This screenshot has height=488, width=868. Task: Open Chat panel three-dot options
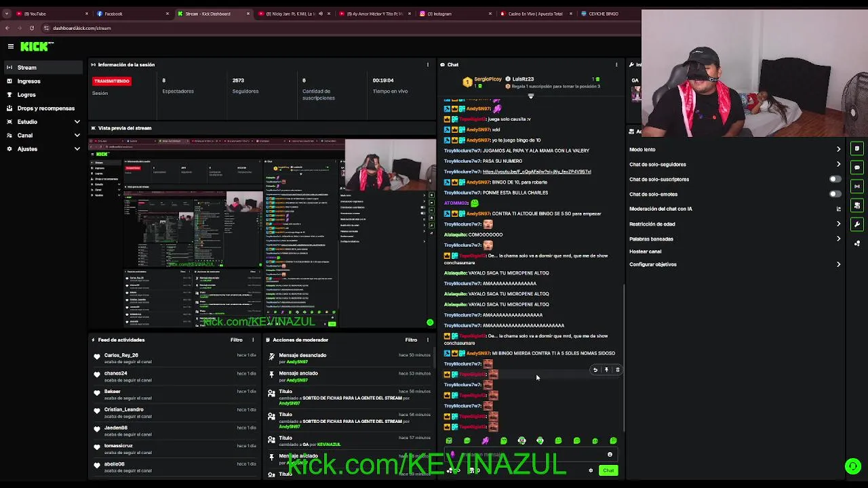point(616,64)
